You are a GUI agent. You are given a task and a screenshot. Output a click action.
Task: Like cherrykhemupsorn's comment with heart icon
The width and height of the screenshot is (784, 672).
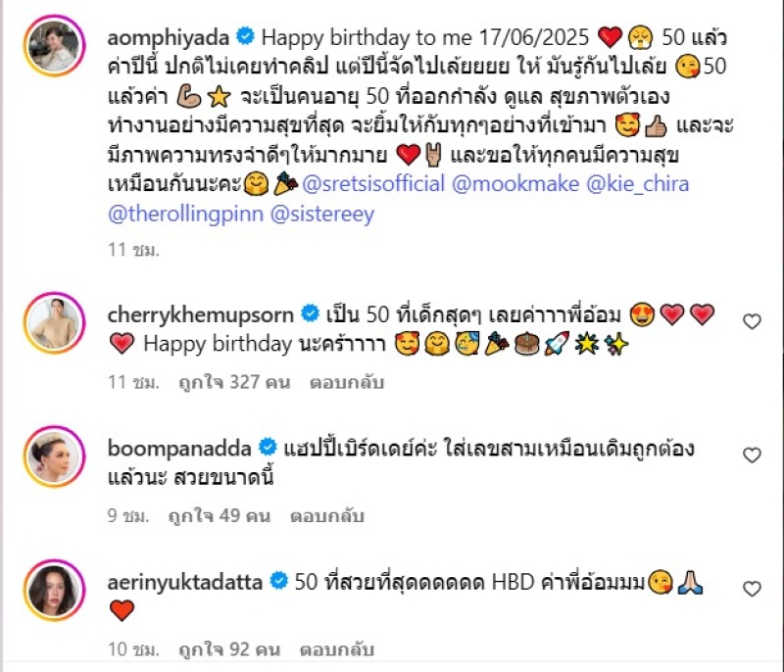(x=752, y=321)
